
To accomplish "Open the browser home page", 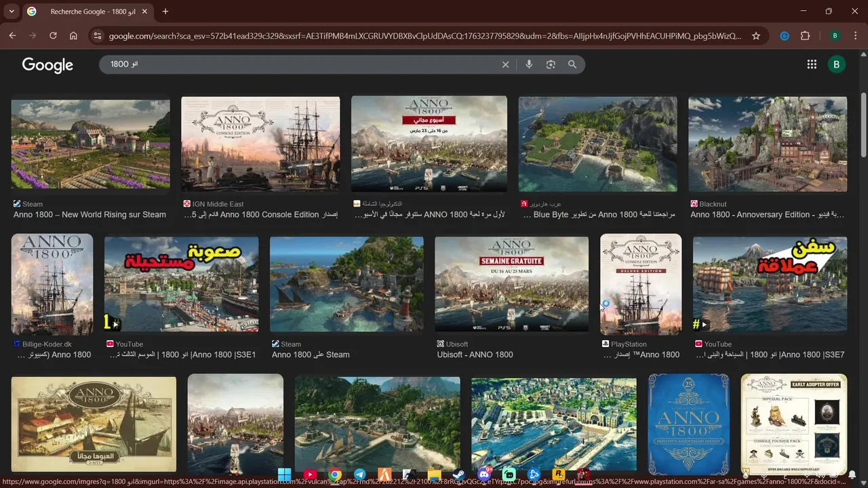I will (73, 36).
